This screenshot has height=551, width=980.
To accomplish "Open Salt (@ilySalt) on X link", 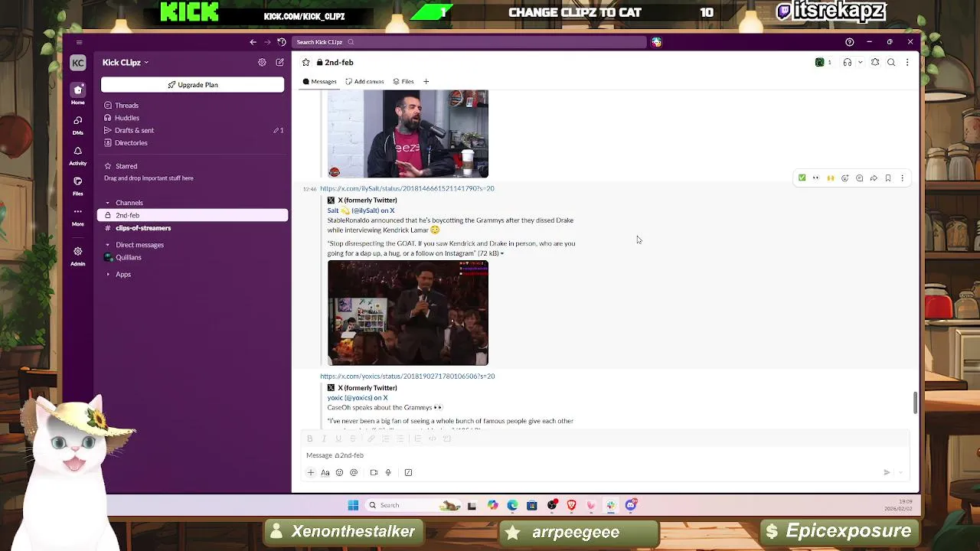I will coord(361,210).
